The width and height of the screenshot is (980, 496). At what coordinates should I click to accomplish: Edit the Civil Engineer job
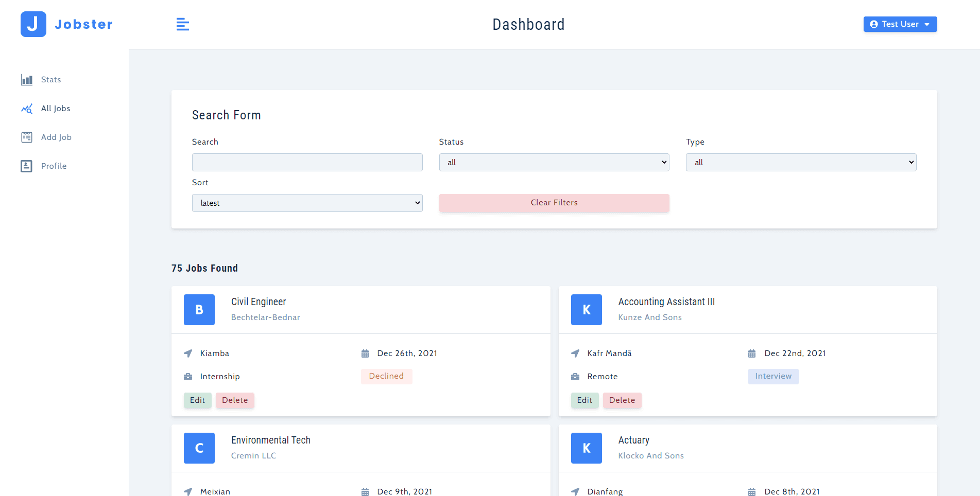[197, 400]
